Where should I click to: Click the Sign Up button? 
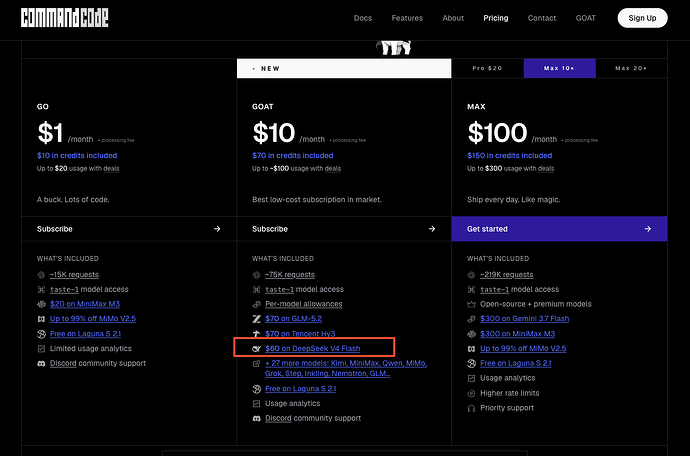642,18
